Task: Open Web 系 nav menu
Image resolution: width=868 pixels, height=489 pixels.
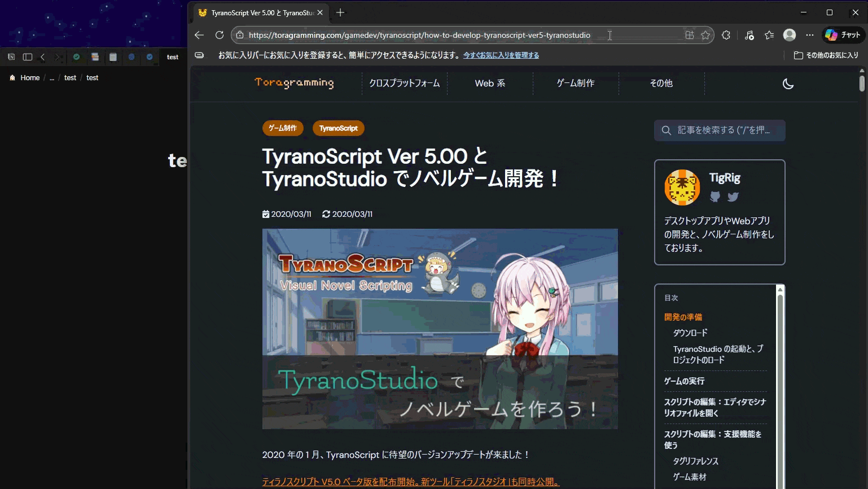Action: pyautogui.click(x=490, y=83)
